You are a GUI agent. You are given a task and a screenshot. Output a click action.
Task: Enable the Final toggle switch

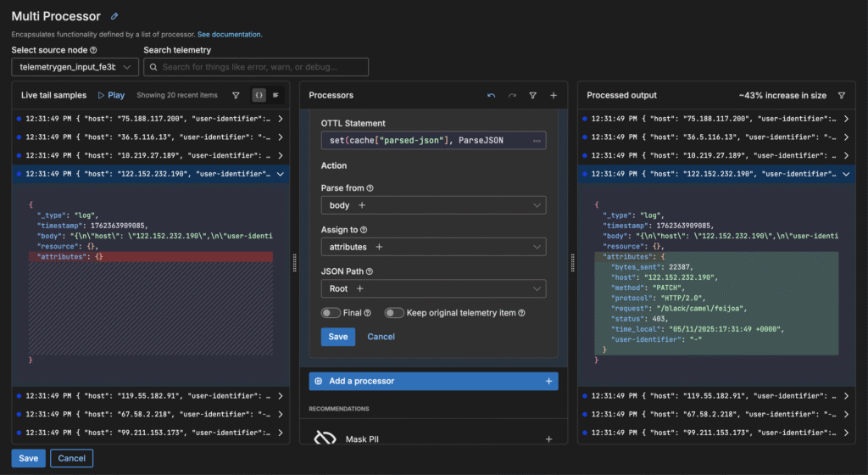coord(331,313)
